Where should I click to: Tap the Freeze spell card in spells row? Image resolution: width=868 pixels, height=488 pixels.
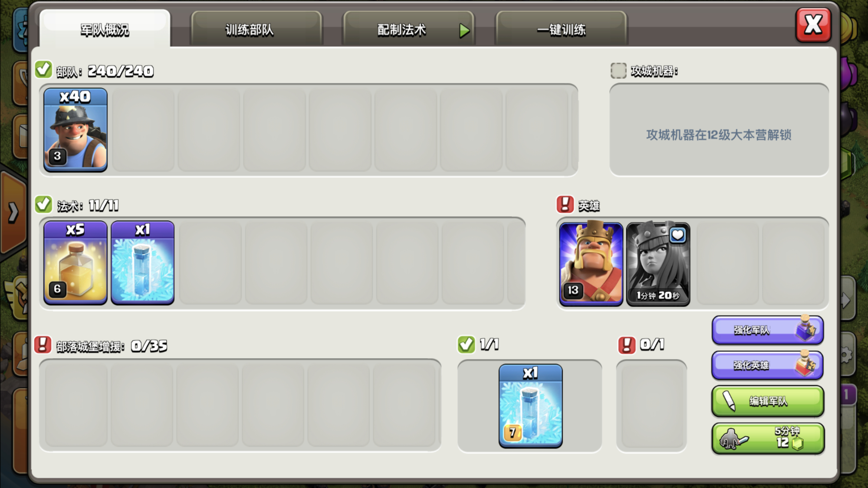[143, 262]
